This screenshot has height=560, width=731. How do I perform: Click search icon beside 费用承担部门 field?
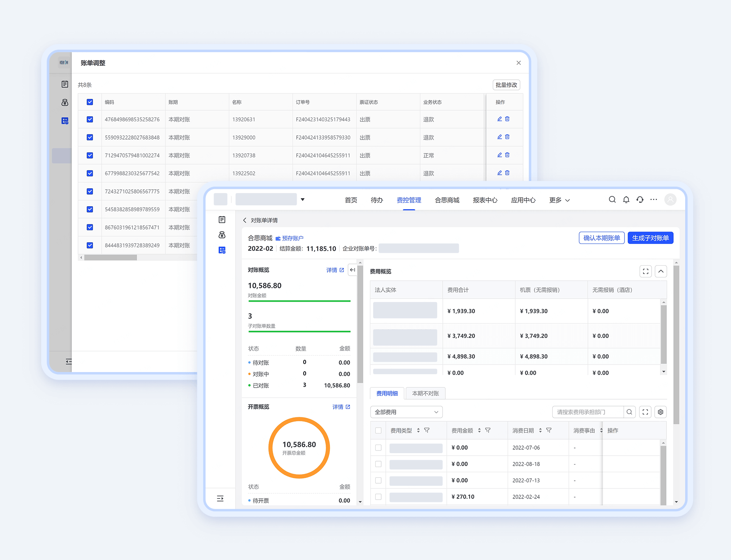[x=630, y=412]
